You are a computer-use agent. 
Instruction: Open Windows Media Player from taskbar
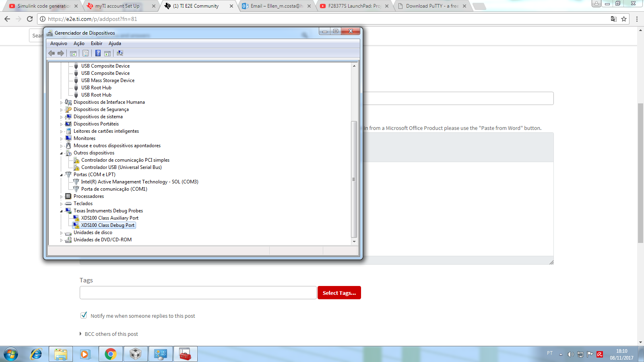tap(85, 354)
